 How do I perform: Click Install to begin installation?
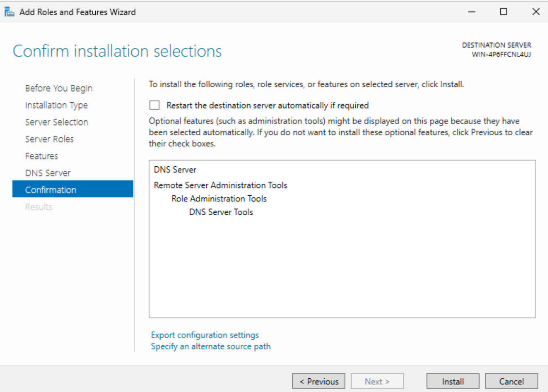[453, 382]
